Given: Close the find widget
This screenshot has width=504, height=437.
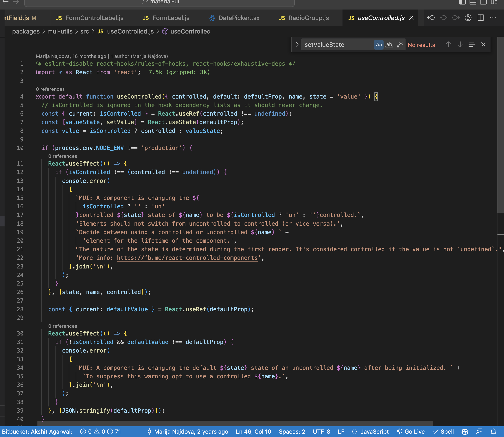Looking at the screenshot, I should click(x=483, y=45).
